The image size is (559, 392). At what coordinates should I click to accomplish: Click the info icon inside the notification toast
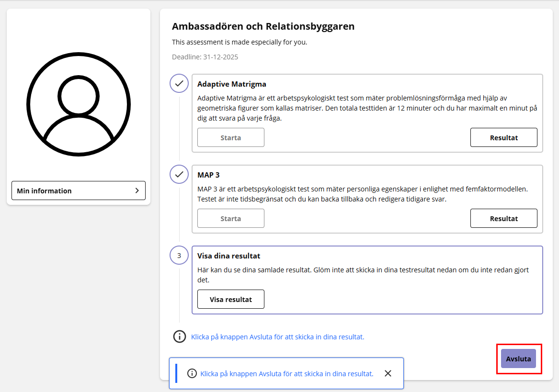tap(192, 373)
